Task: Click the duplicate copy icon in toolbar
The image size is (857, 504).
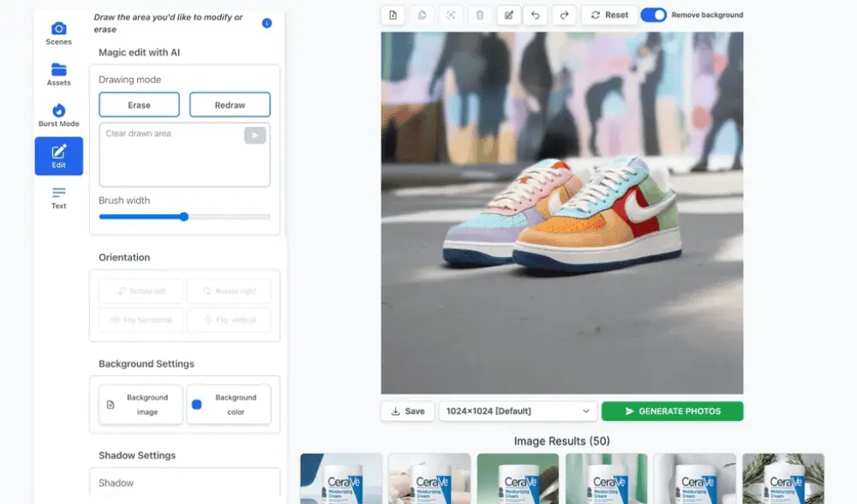Action: (422, 15)
